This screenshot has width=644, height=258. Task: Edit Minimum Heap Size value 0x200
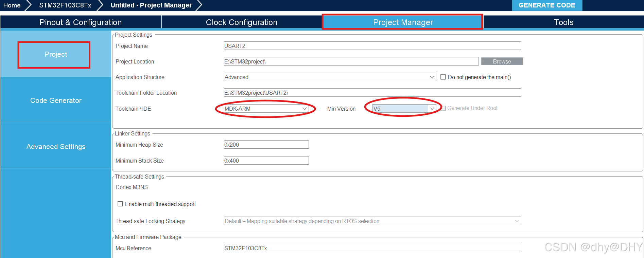(266, 145)
